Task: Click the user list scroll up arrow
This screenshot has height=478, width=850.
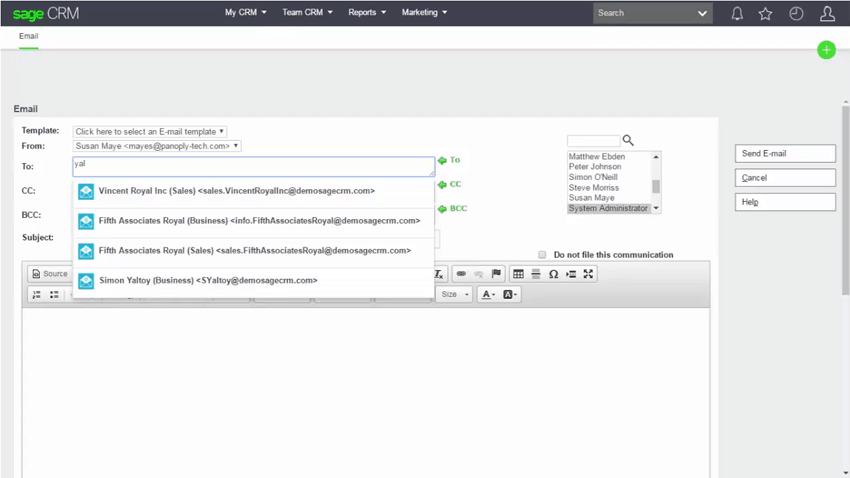Action: 656,157
